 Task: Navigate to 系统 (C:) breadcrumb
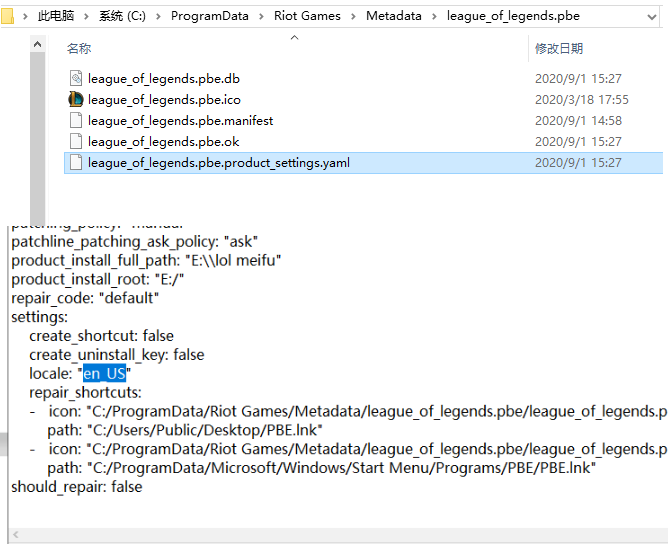click(x=123, y=16)
